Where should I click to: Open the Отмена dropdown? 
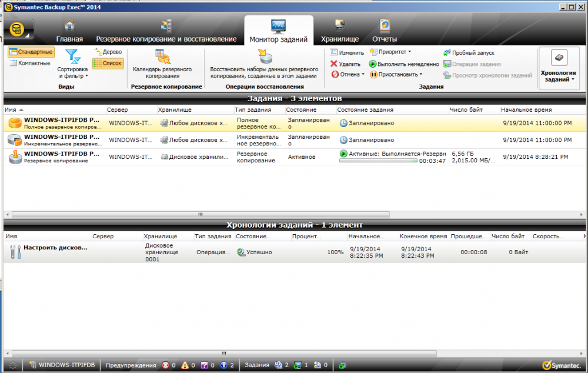(348, 74)
